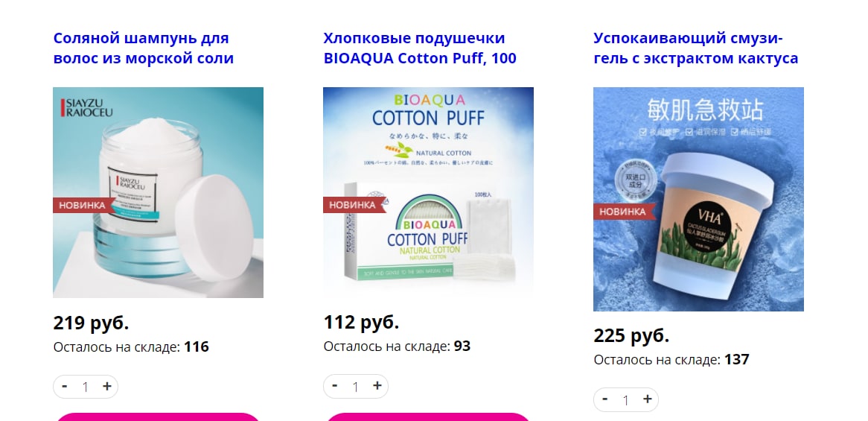Click НОВИНКА badge on the cactus gel image
Viewport: 868px width, 421px height.
[623, 212]
